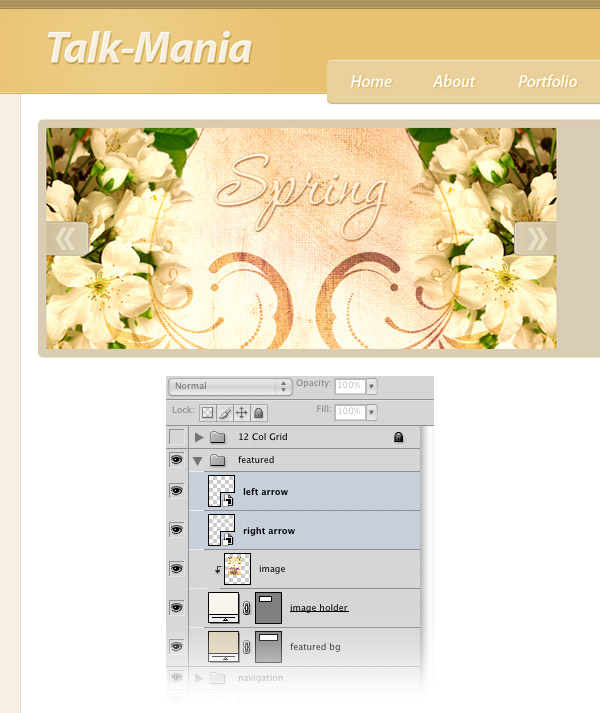
Task: Click the link icon on image holder layer
Action: pos(247,608)
